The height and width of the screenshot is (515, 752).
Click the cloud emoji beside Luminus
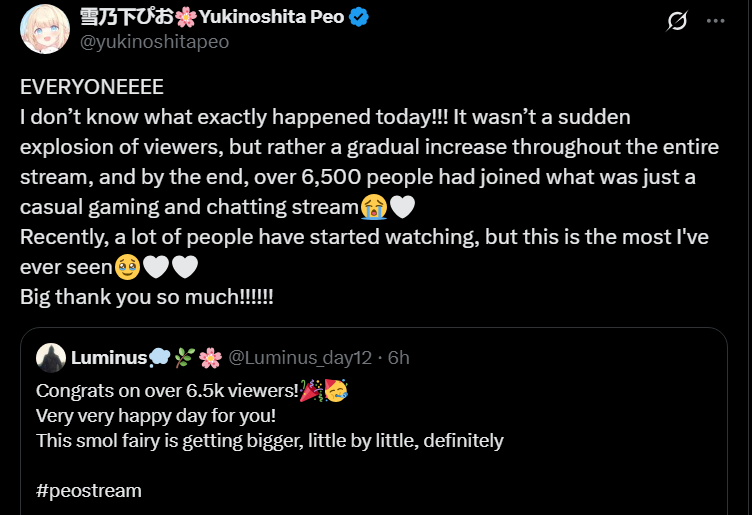point(159,358)
